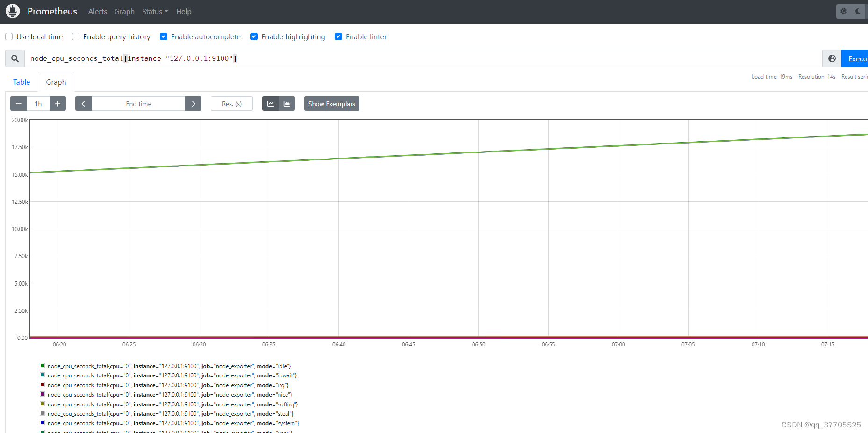
Task: Execute the query
Action: (x=855, y=58)
